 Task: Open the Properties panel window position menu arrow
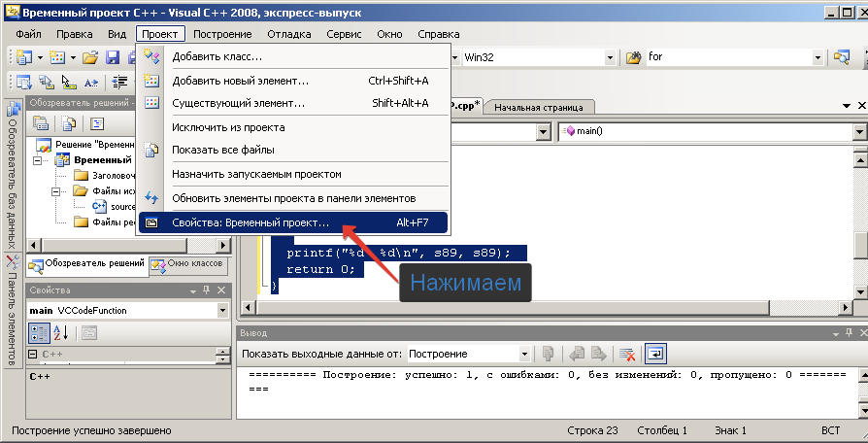[193, 290]
